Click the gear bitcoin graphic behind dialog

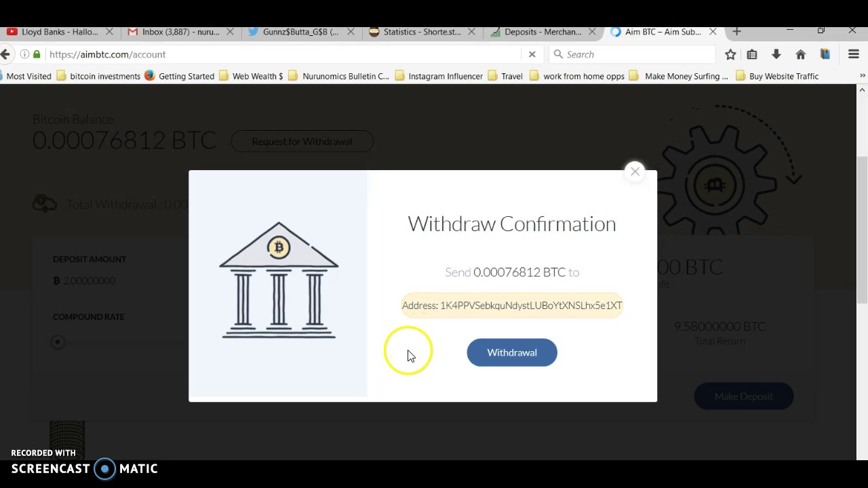tap(714, 184)
